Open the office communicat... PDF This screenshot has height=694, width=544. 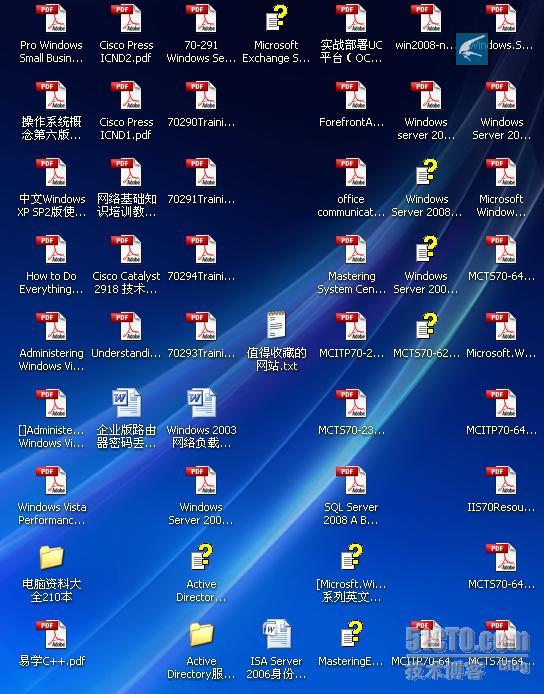351,173
